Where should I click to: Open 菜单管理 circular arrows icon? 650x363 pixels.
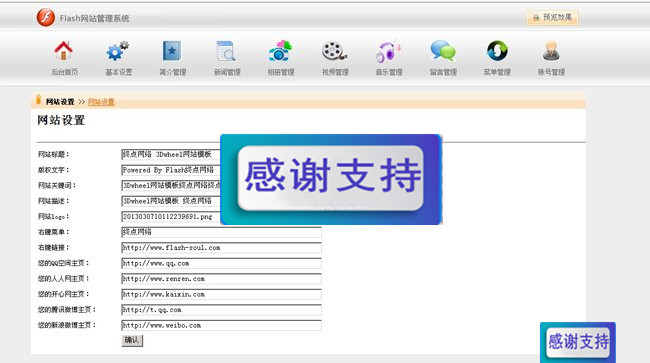(x=497, y=51)
